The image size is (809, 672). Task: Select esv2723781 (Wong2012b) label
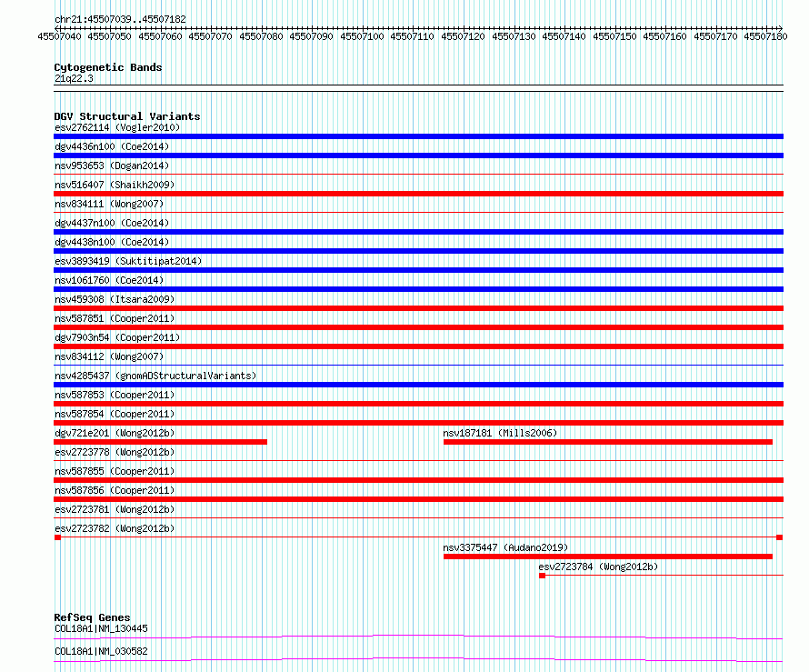click(x=115, y=509)
